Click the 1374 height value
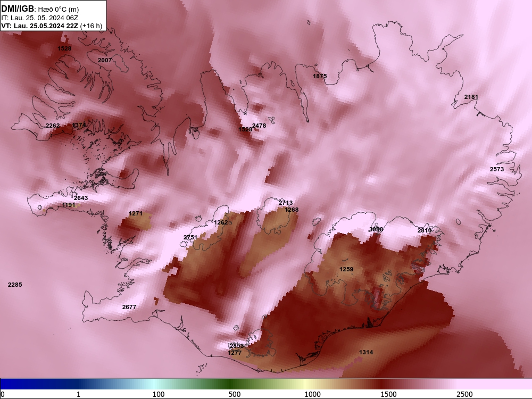 click(x=79, y=125)
